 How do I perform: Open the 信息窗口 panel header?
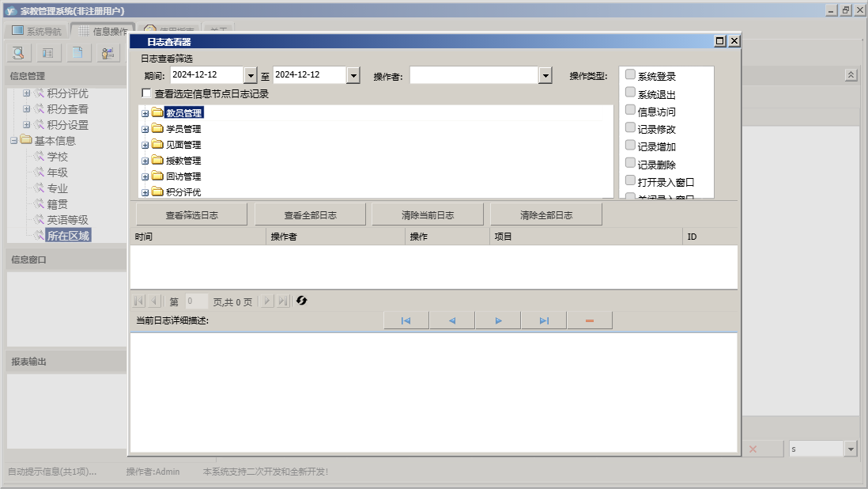pos(66,260)
